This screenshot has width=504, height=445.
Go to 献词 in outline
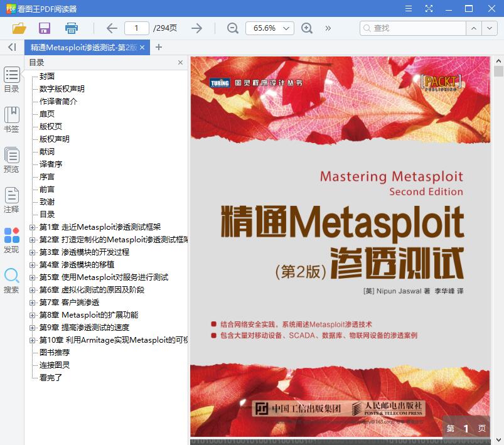(47, 151)
